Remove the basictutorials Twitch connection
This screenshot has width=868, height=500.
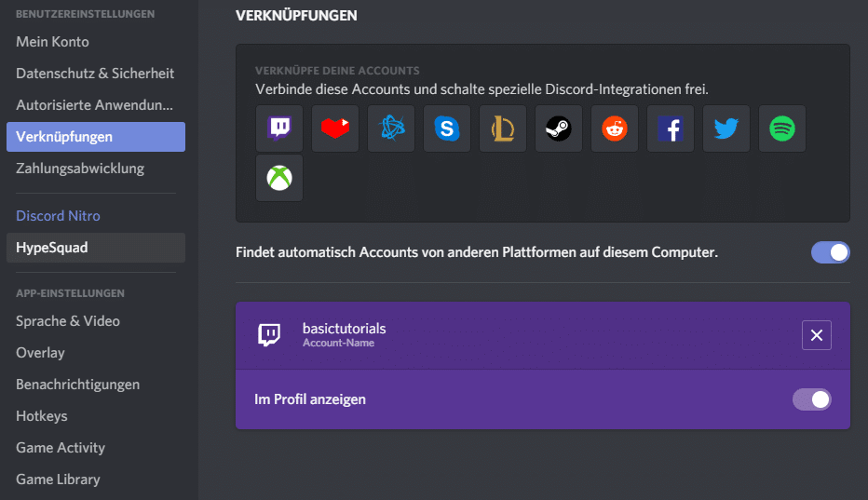(x=817, y=335)
